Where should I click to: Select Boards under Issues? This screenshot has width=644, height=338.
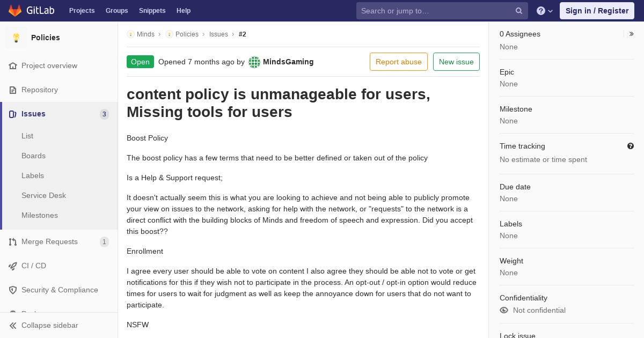click(x=33, y=156)
